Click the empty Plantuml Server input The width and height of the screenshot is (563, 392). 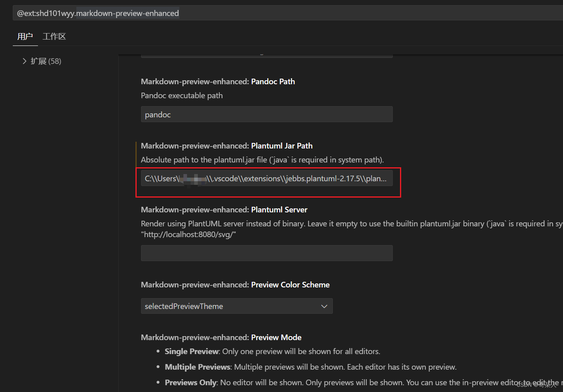(267, 253)
